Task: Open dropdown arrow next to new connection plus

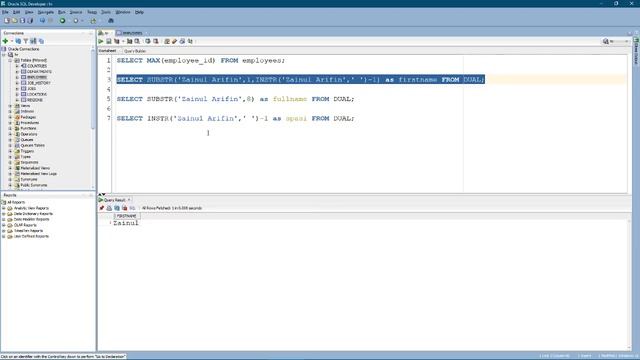Action: click(11, 41)
